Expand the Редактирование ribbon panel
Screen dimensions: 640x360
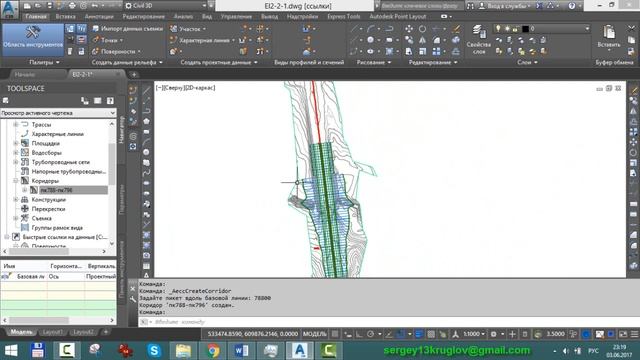click(433, 62)
